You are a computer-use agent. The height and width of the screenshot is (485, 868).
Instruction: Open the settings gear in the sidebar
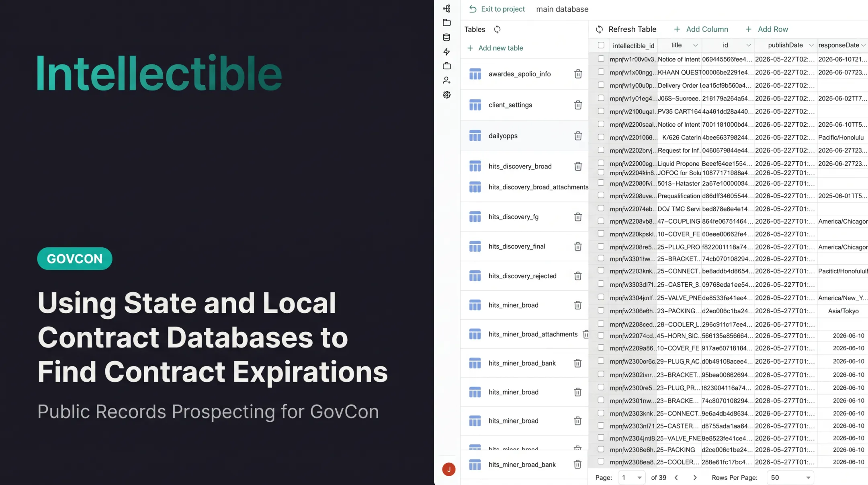pos(446,95)
